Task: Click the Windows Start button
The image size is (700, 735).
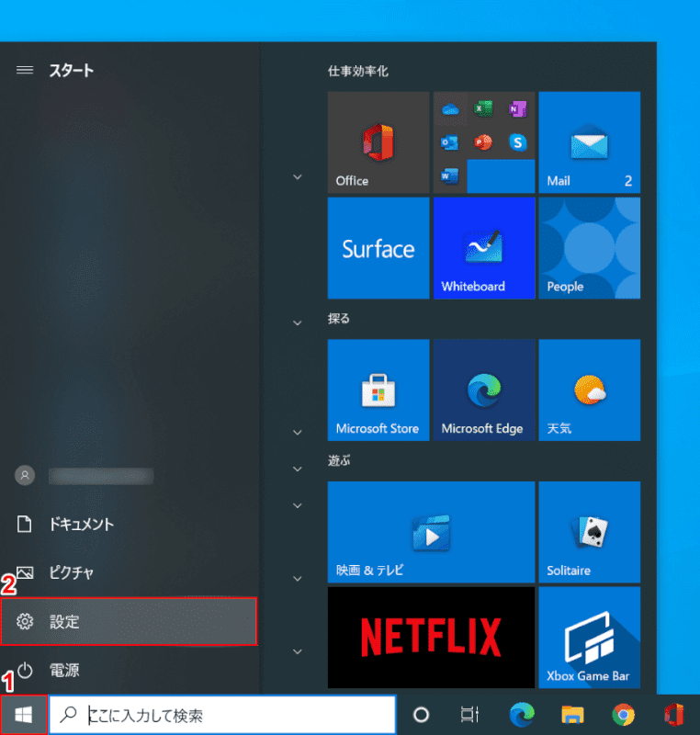Action: (x=24, y=715)
